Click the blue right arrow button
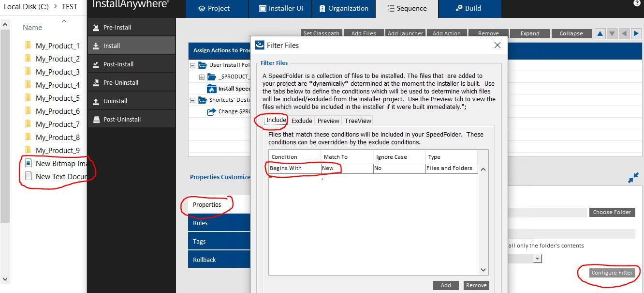This screenshot has width=644, height=293. (x=636, y=33)
